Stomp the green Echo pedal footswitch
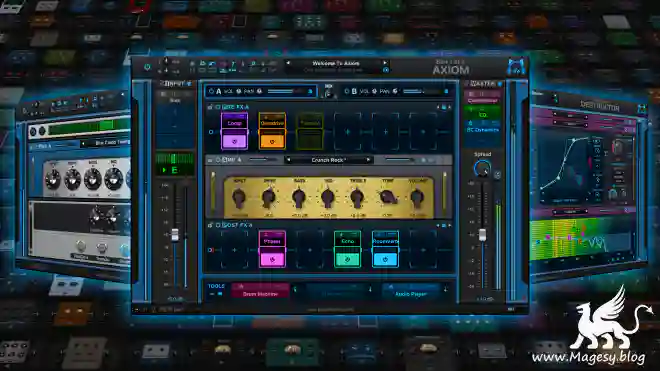The image size is (660, 371). click(347, 259)
